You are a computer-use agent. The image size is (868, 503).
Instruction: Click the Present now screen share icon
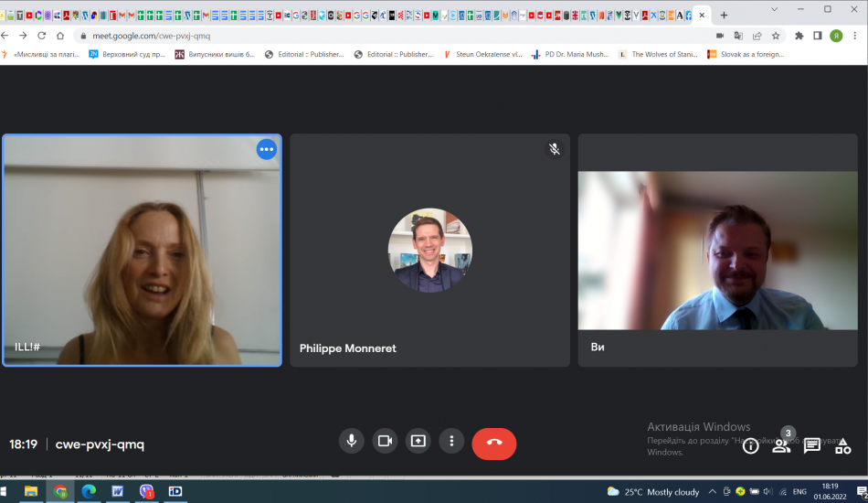(x=418, y=441)
